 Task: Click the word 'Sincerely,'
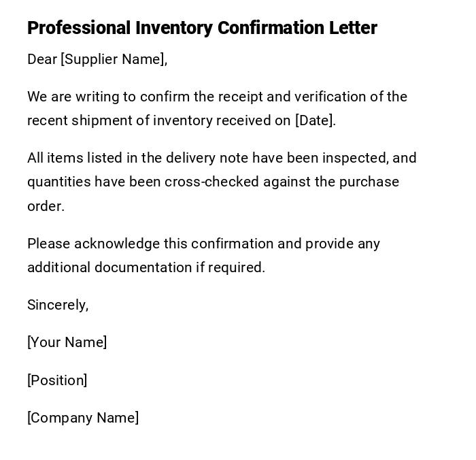tap(58, 305)
